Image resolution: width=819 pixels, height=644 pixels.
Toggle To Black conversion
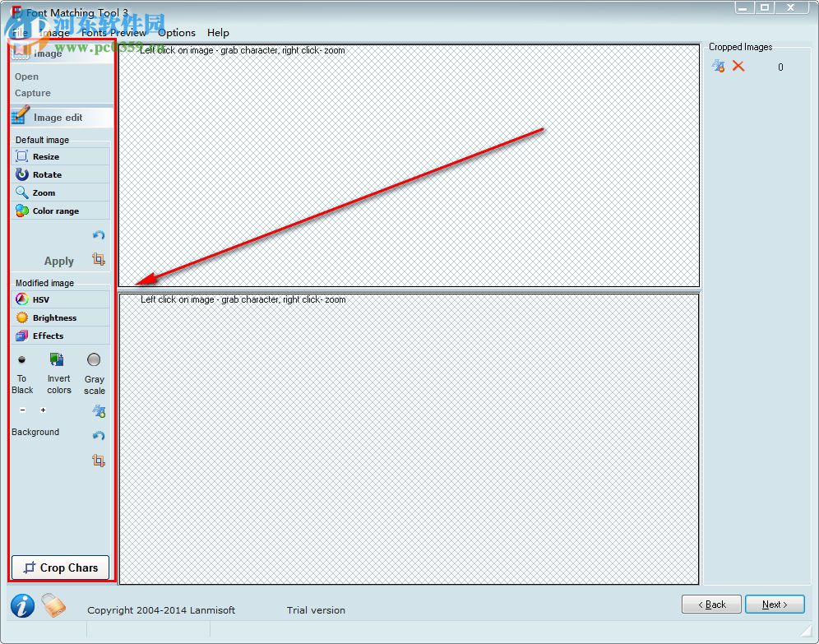pyautogui.click(x=22, y=359)
